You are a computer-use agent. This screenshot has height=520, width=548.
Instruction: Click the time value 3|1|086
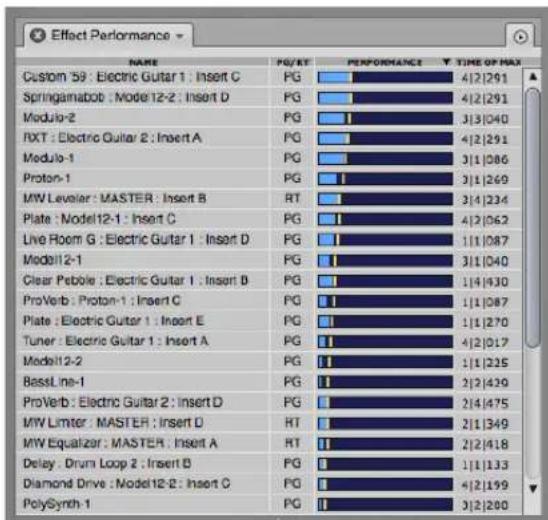tap(485, 160)
